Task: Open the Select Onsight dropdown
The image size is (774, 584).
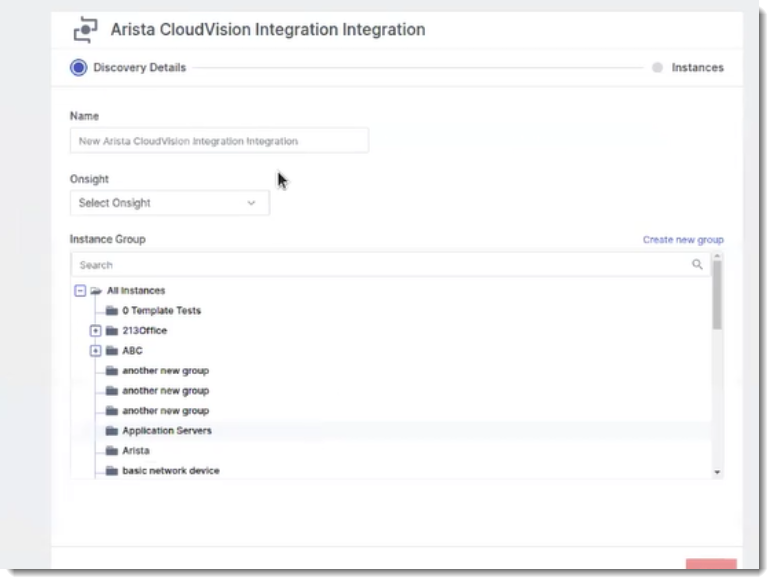Action: pyautogui.click(x=169, y=203)
